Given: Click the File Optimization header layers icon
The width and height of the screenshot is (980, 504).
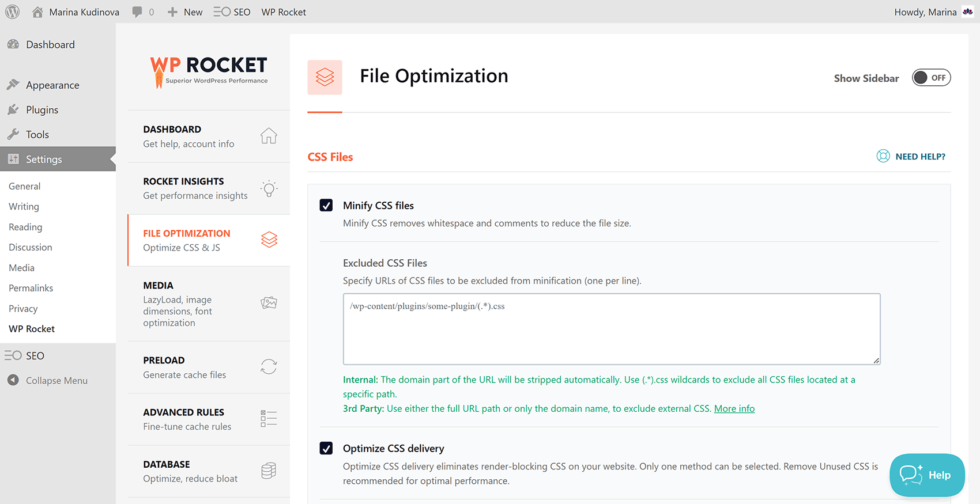Looking at the screenshot, I should click(325, 77).
